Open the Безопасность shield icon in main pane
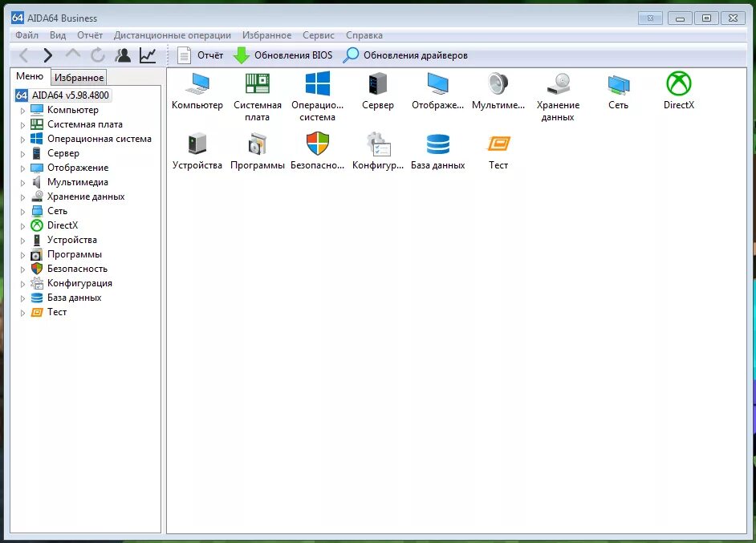Viewport: 756px width, 543px height. point(318,144)
